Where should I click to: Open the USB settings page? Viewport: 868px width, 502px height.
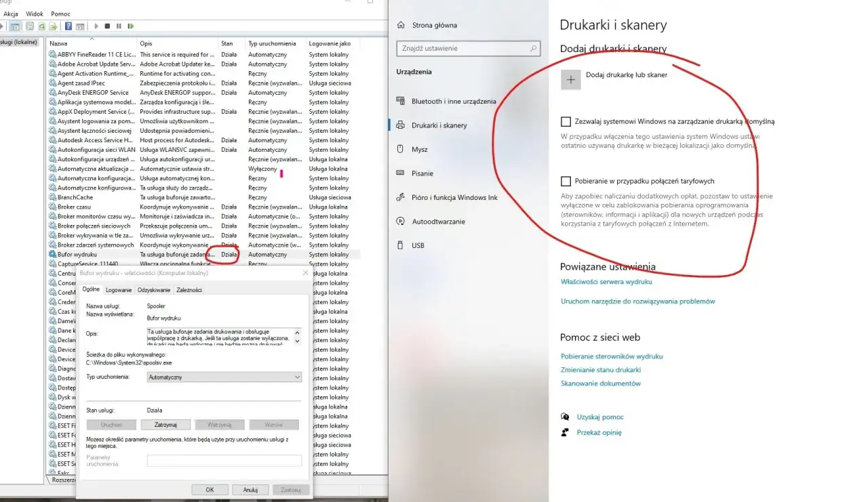point(418,245)
